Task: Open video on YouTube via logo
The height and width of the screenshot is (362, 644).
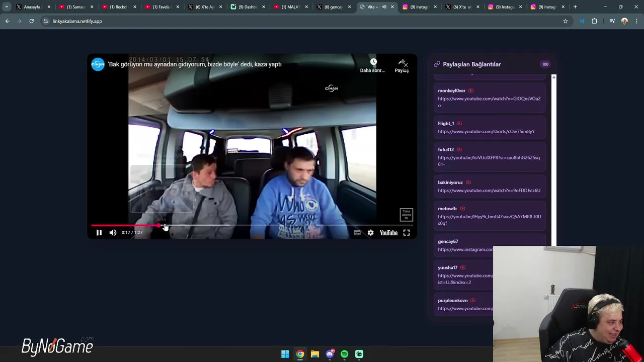Action: (388, 233)
